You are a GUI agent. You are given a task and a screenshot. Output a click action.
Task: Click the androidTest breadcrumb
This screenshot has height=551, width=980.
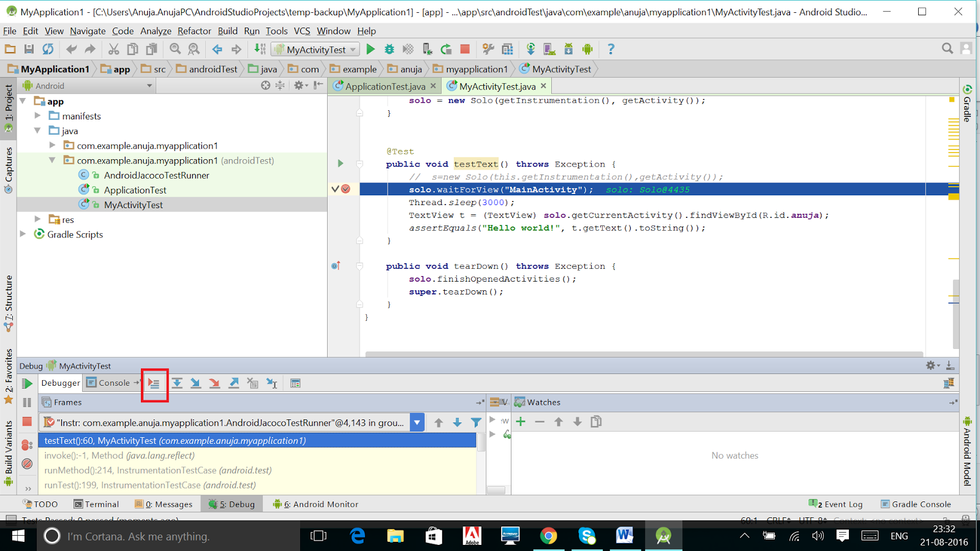pyautogui.click(x=207, y=69)
